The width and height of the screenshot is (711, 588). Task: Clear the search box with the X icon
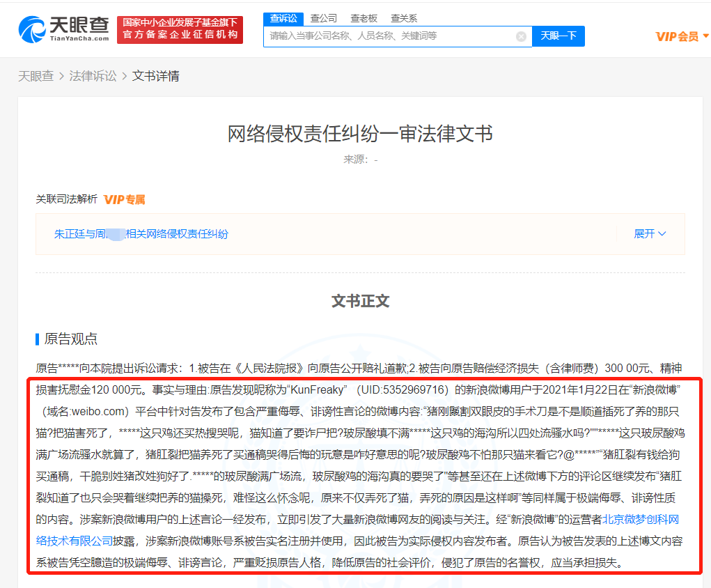pos(521,36)
